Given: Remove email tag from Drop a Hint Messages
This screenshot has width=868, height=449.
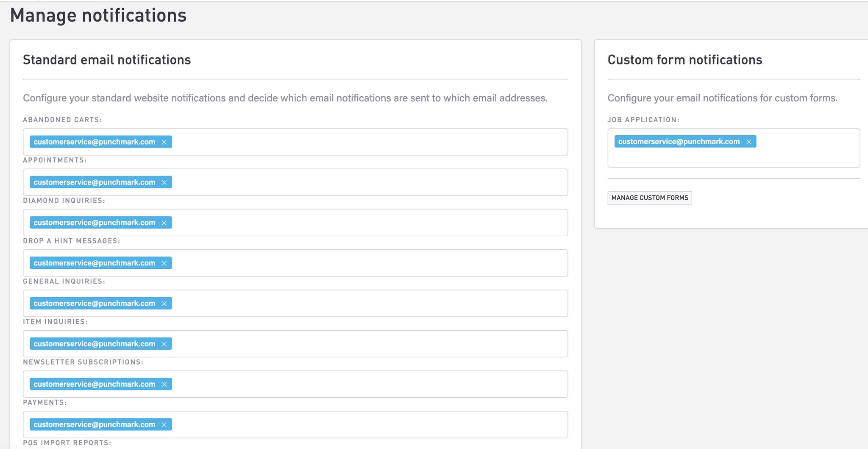Looking at the screenshot, I should pyautogui.click(x=164, y=263).
